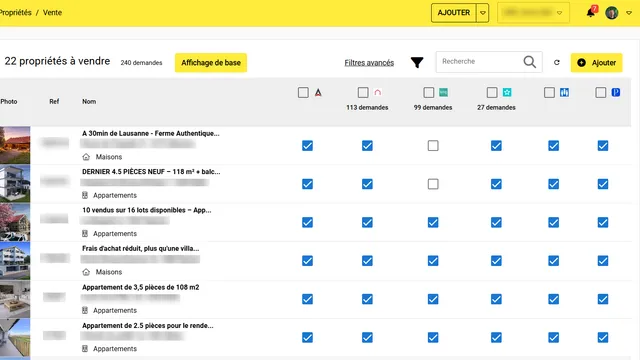Click the Nom column header
This screenshot has width=640, height=360.
coord(89,101)
